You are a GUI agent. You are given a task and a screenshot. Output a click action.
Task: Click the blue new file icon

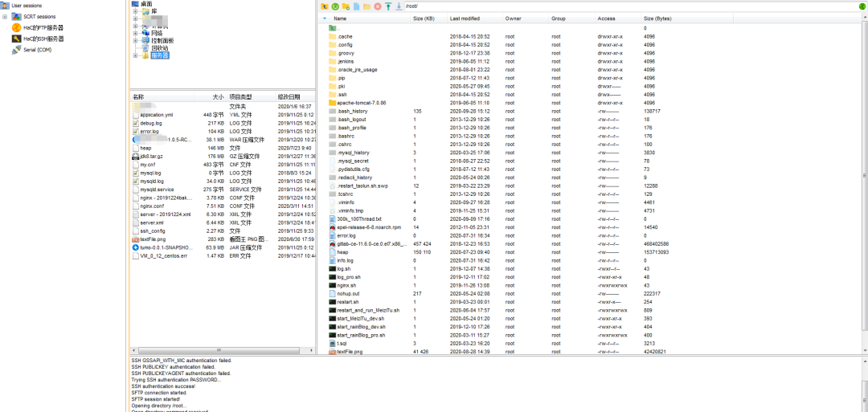click(356, 6)
